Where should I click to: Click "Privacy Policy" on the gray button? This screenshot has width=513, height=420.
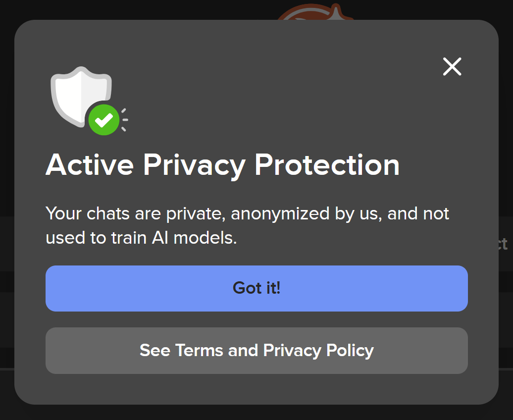coord(318,351)
